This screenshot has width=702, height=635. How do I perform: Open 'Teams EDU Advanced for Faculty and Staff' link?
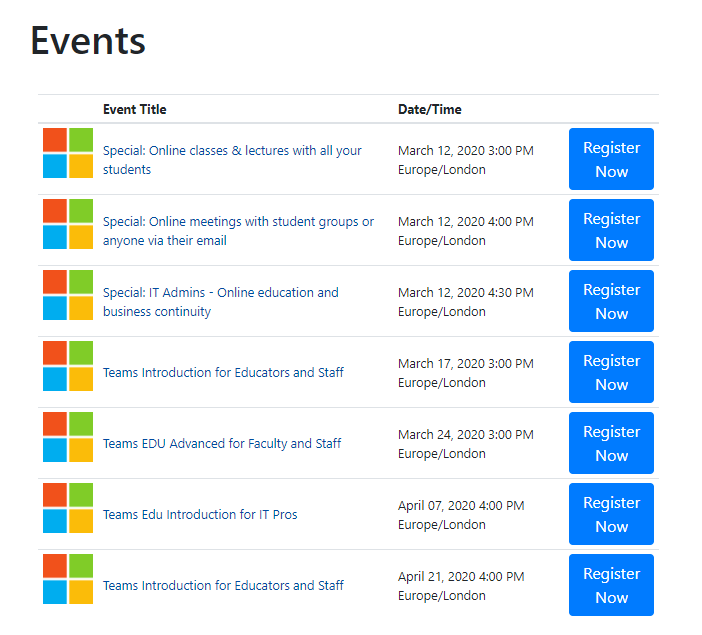click(x=222, y=443)
